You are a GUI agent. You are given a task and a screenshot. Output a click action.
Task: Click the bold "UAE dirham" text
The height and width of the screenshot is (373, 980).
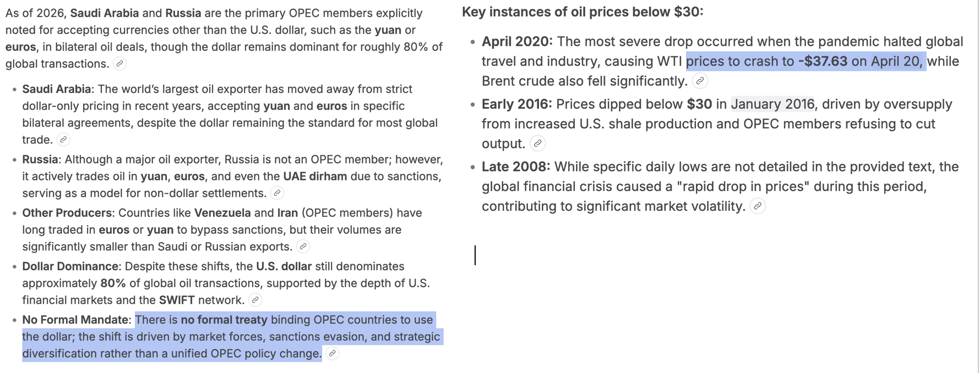315,176
